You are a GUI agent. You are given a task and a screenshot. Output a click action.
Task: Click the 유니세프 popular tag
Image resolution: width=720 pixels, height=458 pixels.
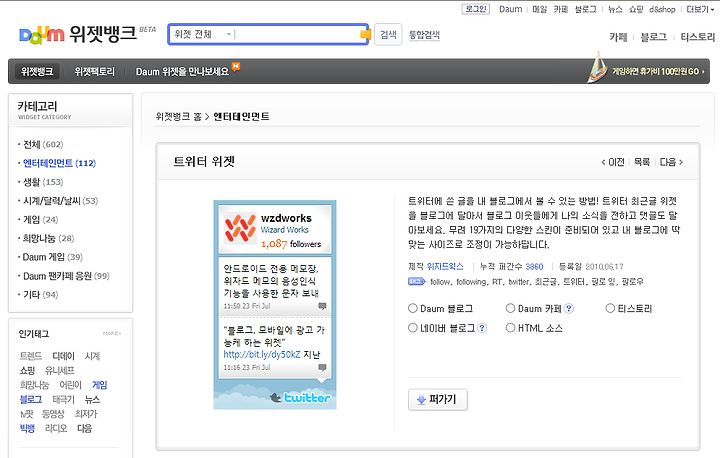(x=59, y=370)
